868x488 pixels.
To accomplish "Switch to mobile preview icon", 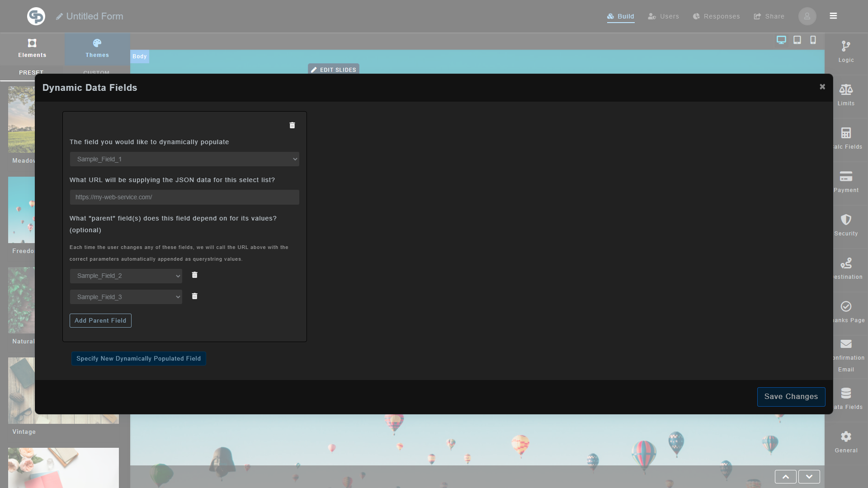I will click(x=813, y=40).
